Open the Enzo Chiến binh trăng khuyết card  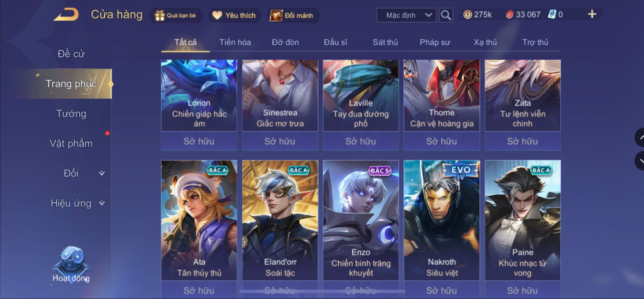361,220
